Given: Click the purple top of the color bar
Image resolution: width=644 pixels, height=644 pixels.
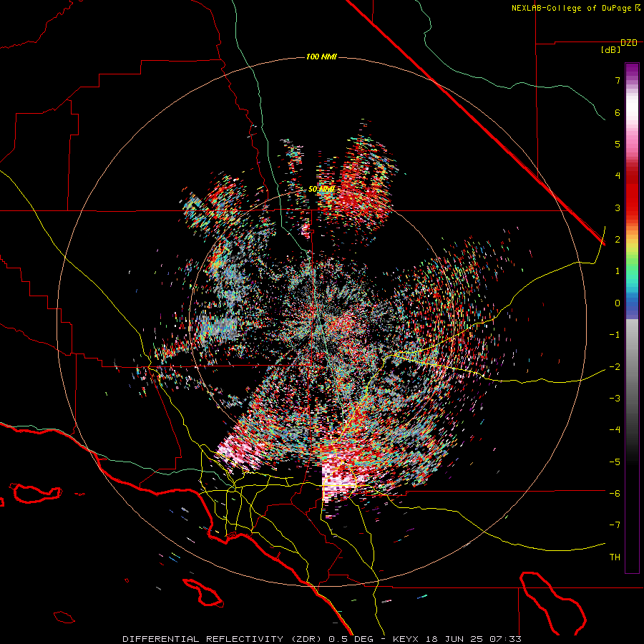Looking at the screenshot, I should (x=632, y=70).
